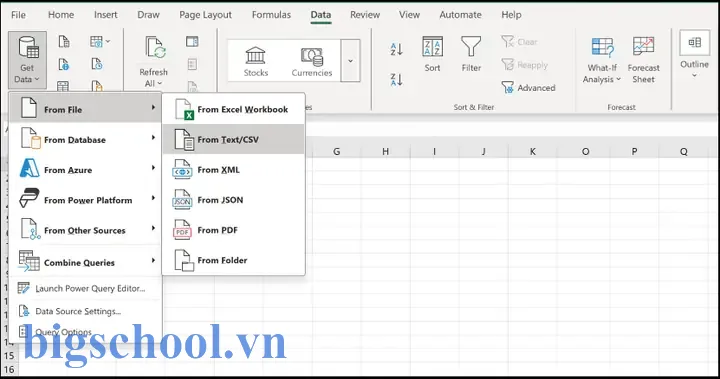Expand the From Power Platform submenu arrow

[x=153, y=198]
